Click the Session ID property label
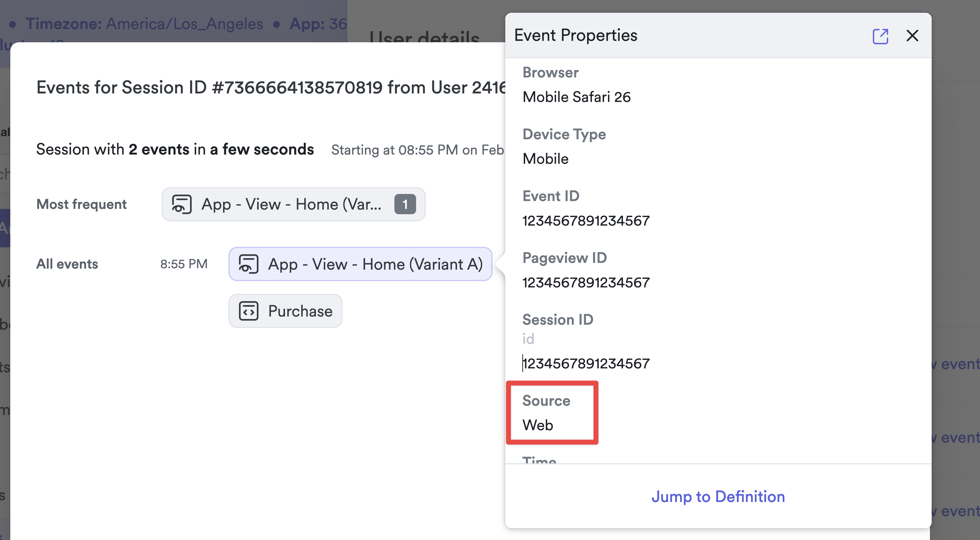980x540 pixels. (x=558, y=319)
